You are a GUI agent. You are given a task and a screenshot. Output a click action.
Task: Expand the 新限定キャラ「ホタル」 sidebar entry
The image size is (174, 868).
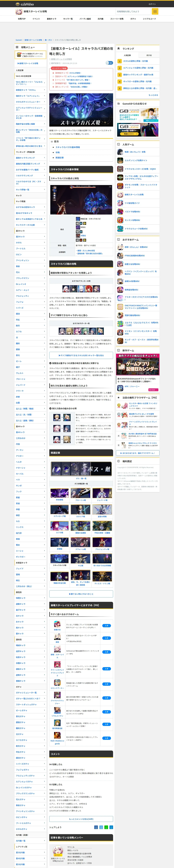click(30, 90)
